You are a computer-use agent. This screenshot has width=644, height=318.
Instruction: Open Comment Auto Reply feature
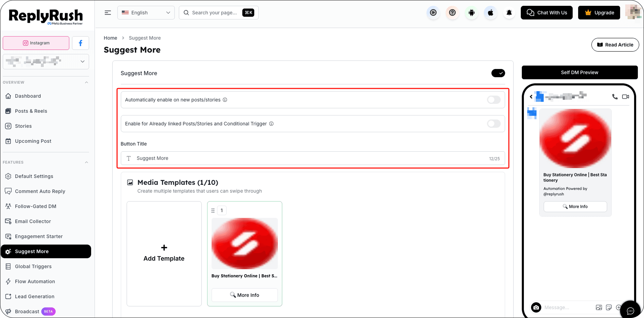point(46,191)
